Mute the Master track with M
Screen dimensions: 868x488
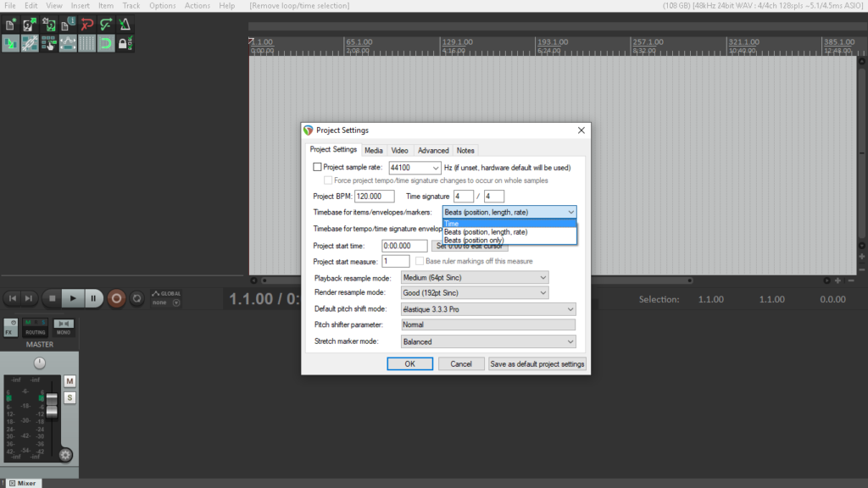tap(70, 381)
